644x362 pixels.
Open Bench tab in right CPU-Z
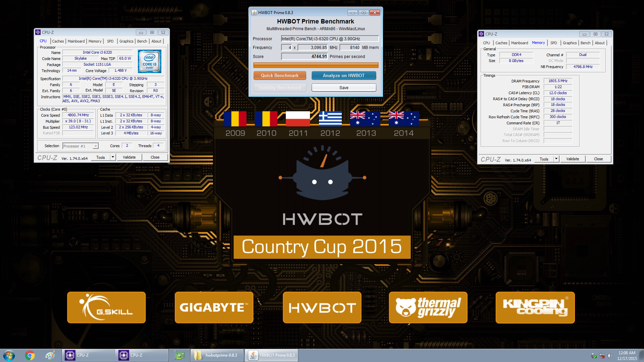pyautogui.click(x=586, y=43)
